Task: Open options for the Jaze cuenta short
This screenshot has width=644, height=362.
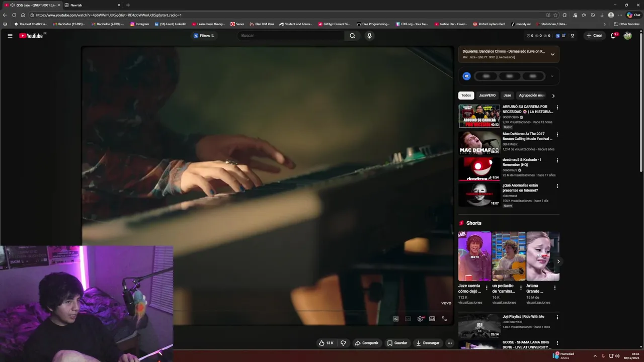Action: click(x=487, y=288)
